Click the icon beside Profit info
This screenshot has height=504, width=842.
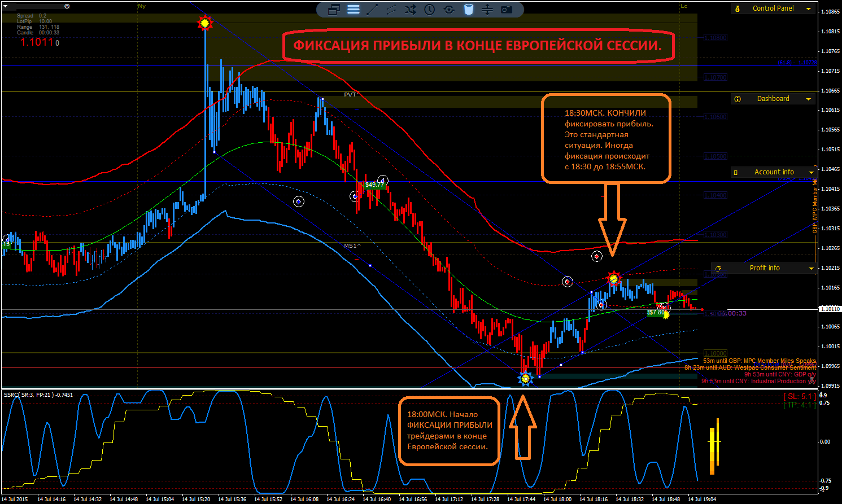tap(718, 269)
